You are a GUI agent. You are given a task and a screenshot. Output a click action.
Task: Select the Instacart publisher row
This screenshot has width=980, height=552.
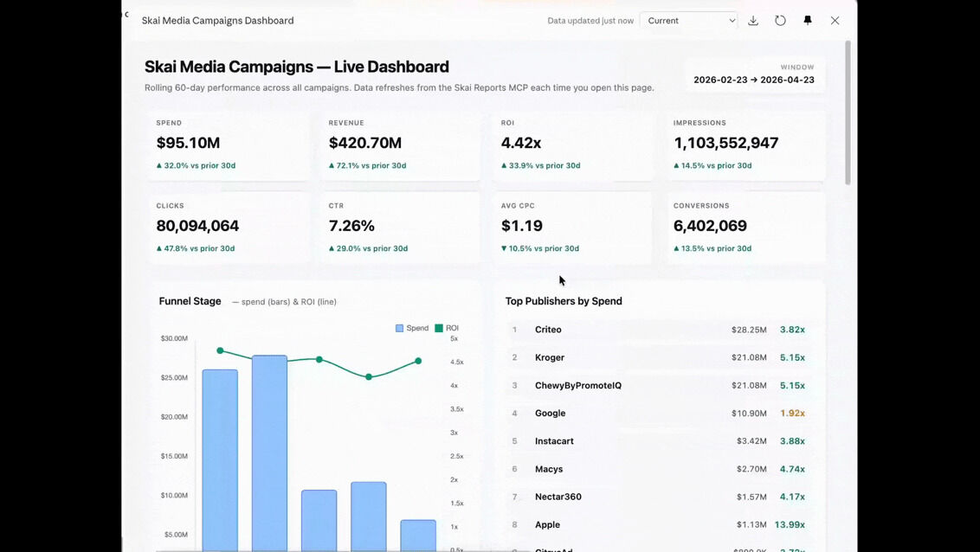(x=659, y=441)
